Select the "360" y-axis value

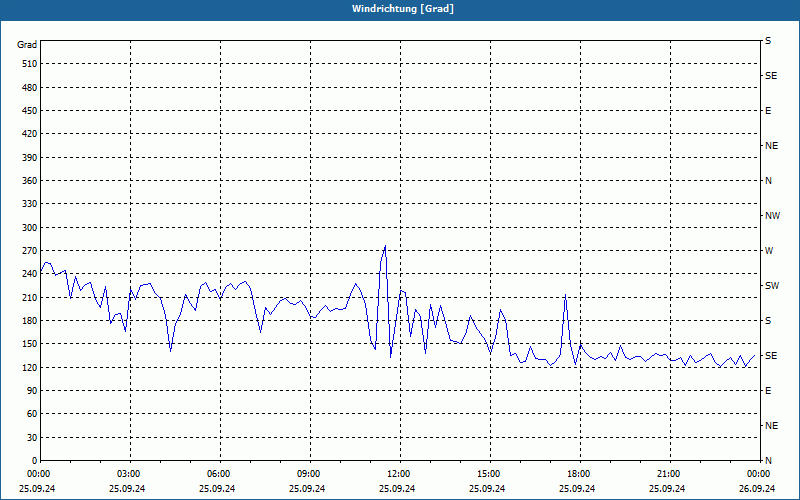[30, 181]
